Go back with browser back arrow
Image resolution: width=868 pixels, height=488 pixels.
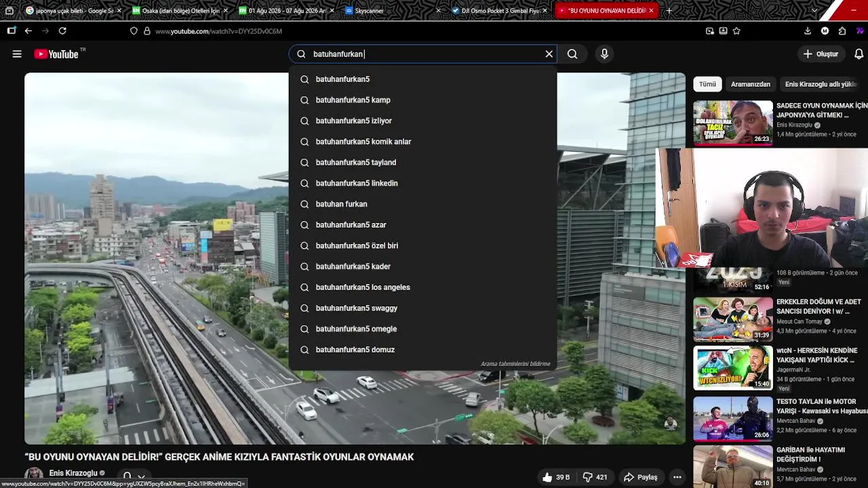(x=28, y=31)
